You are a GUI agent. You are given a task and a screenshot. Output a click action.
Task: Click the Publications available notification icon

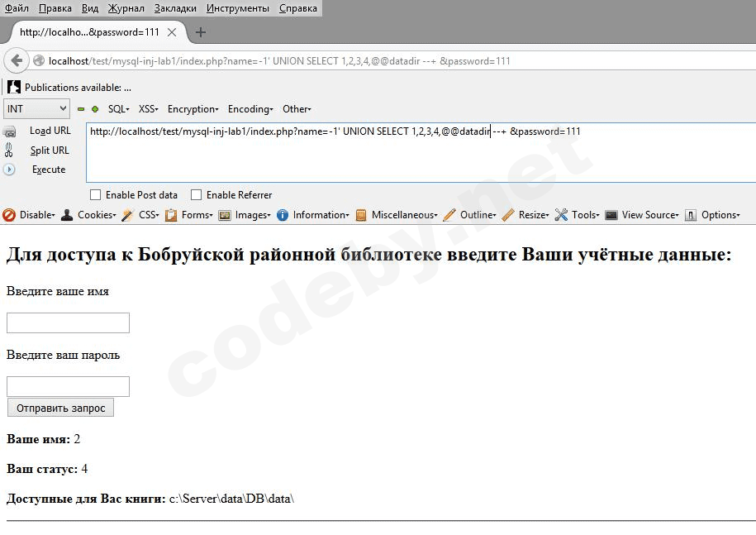click(x=14, y=87)
